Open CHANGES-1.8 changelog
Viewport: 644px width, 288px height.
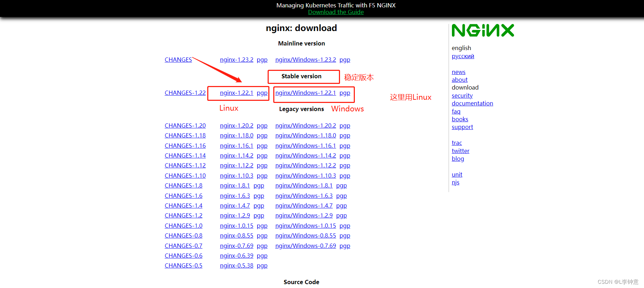click(184, 185)
